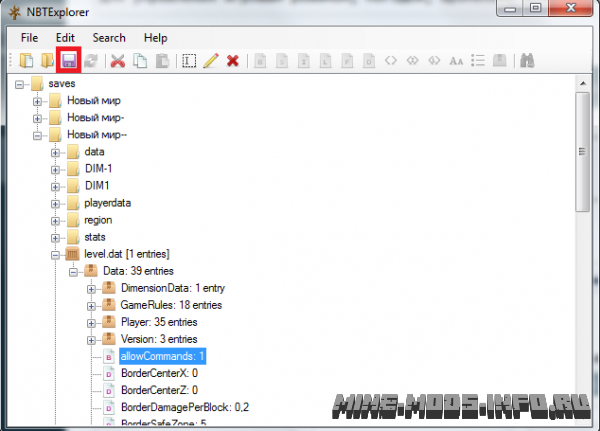This screenshot has height=431, width=600.
Task: Open the File menu
Action: (x=29, y=38)
